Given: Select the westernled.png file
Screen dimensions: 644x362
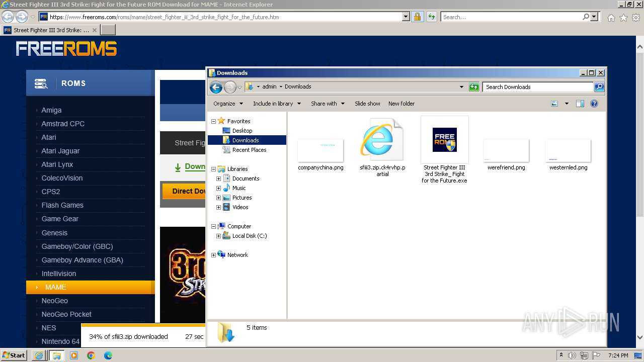Looking at the screenshot, I should (568, 155).
